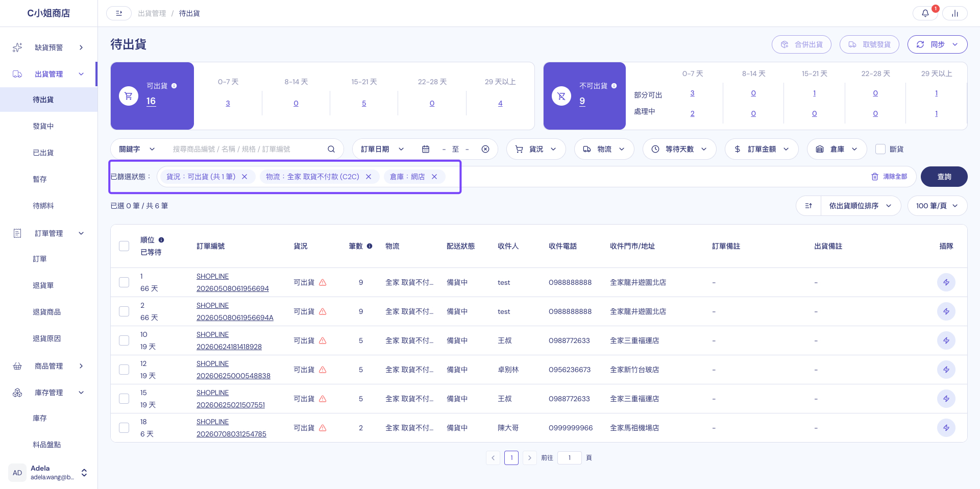Click the info icon beside 筆數

370,246
